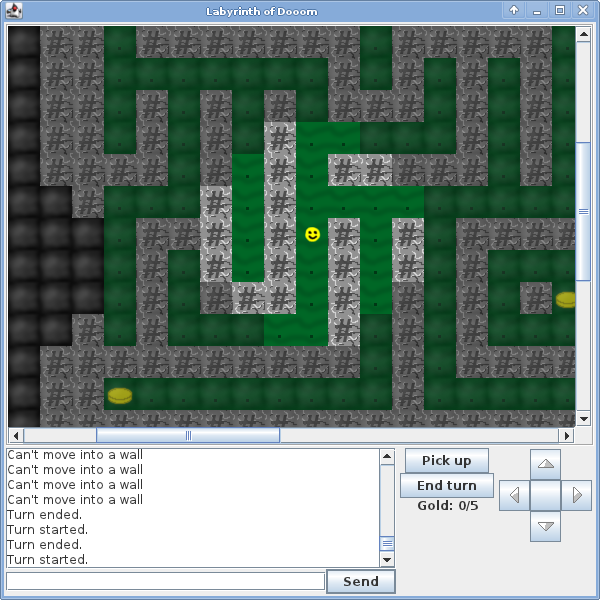Click the gold coin at right edge

(566, 299)
